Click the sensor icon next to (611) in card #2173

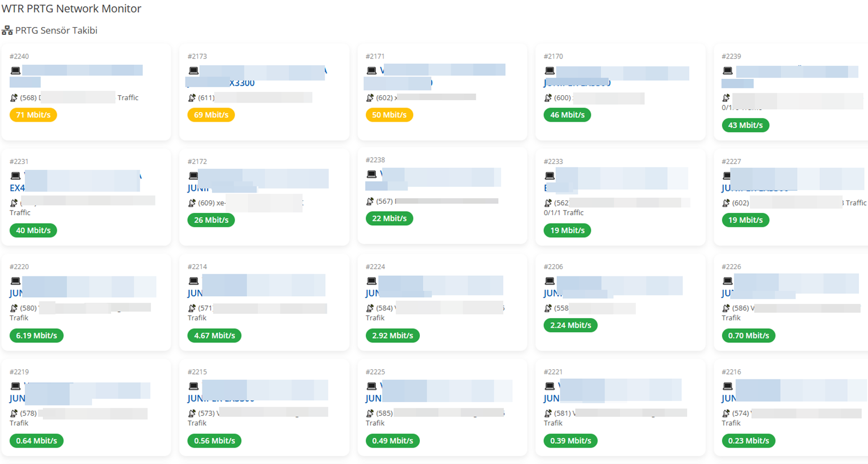(x=192, y=98)
